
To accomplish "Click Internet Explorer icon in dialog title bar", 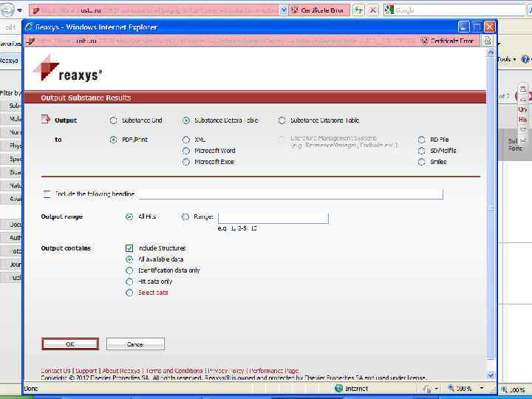I will point(30,27).
